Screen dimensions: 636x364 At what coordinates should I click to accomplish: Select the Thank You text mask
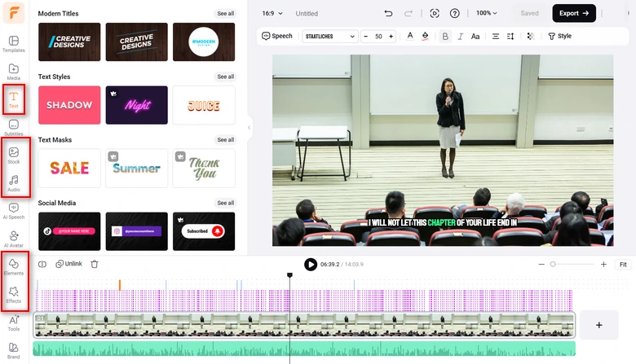[x=204, y=168]
